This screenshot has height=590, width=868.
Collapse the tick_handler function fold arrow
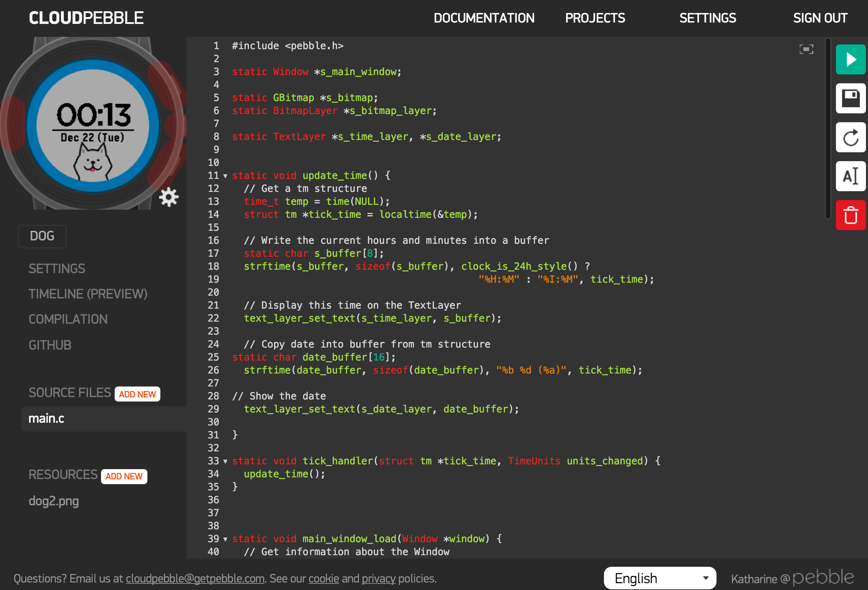(x=225, y=462)
